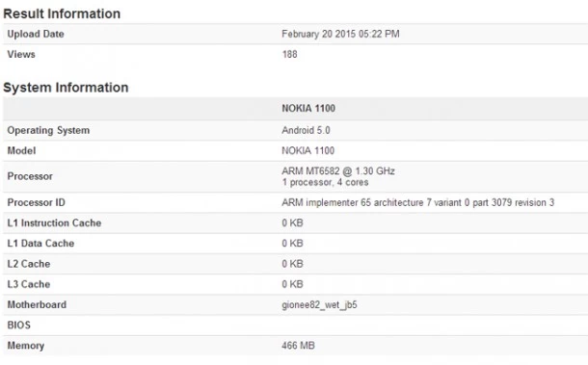
Task: Click the 1 processor, 4 cores text
Action: click(325, 183)
